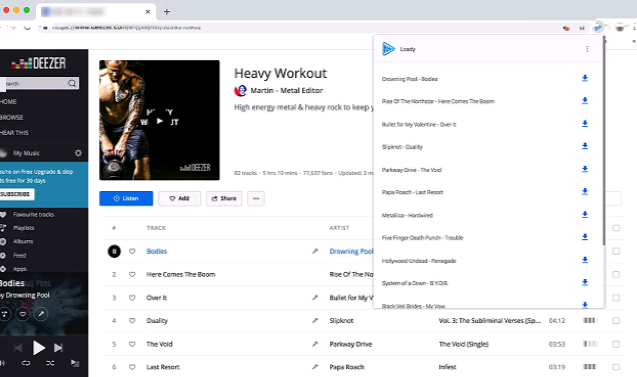This screenshot has width=637, height=377.
Task: Click the SUBSCRIBE button
Action: 16,194
